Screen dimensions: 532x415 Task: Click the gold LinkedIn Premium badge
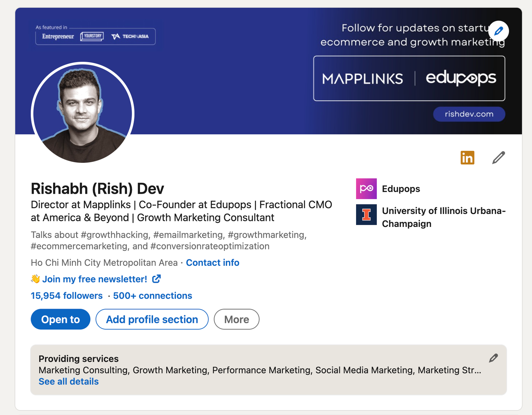467,157
